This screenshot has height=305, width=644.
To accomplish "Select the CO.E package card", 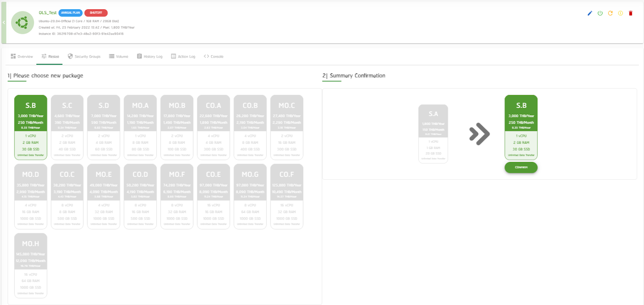I will click(213, 197).
